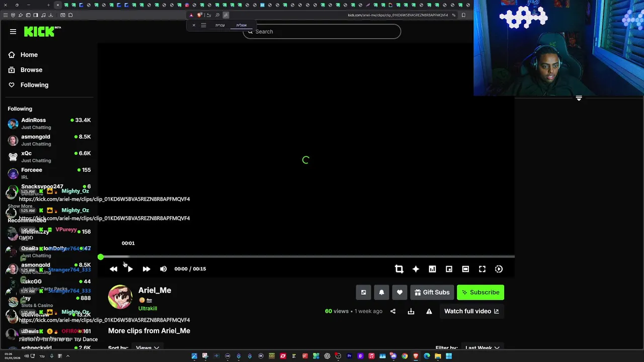Open Forceee channel in Following list
This screenshot has height=362, width=644.
pyautogui.click(x=49, y=173)
